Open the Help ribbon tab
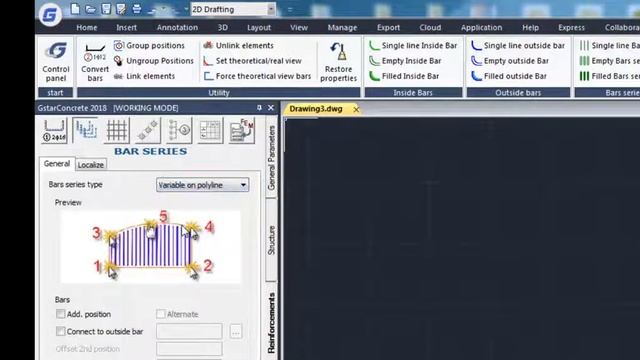 point(530,27)
